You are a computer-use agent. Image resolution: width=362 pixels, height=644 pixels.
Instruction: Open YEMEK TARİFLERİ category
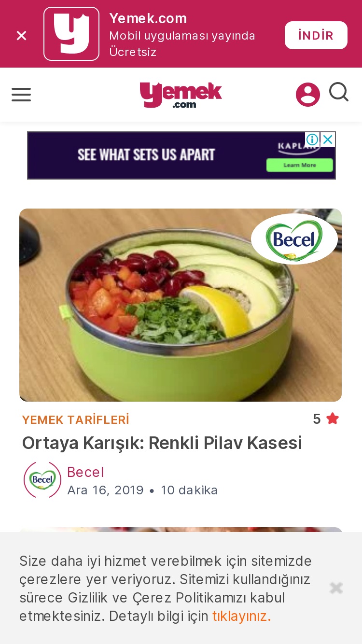pos(76,420)
